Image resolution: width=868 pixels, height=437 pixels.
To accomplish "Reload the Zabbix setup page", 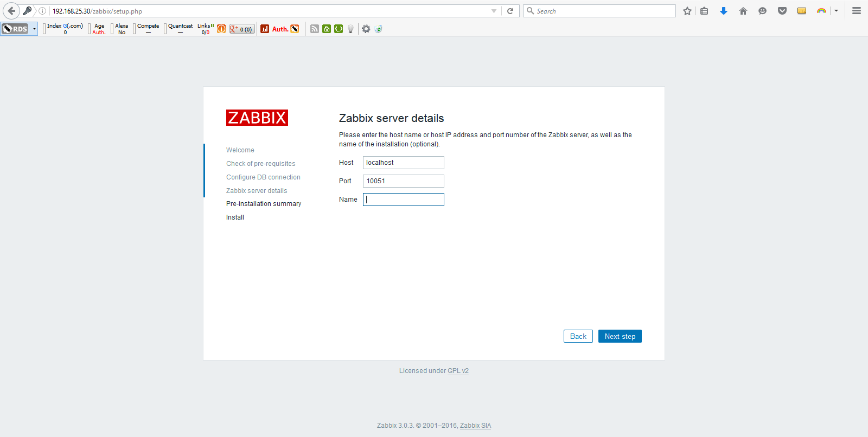I will click(x=510, y=11).
